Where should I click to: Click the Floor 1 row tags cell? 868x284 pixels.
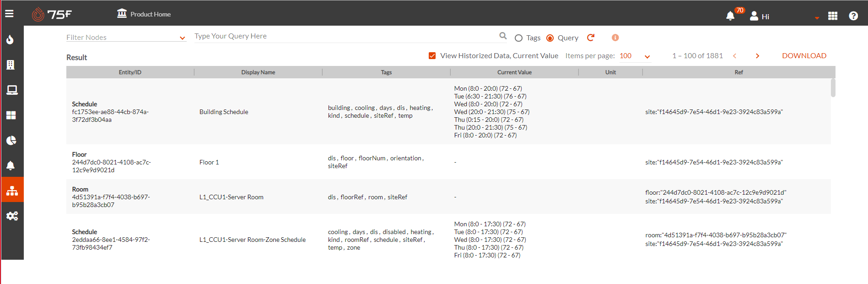coord(376,162)
